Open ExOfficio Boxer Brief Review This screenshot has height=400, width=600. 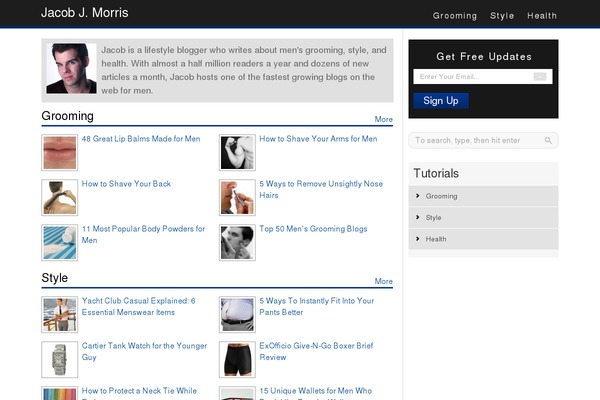click(316, 351)
